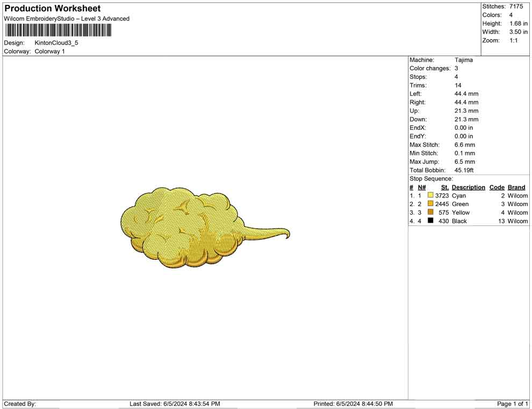Image resolution: width=532 pixels, height=409 pixels.
Task: Click the 'Last Saved: 6/5/2024 8:43:54 PM' text
Action: point(175,404)
